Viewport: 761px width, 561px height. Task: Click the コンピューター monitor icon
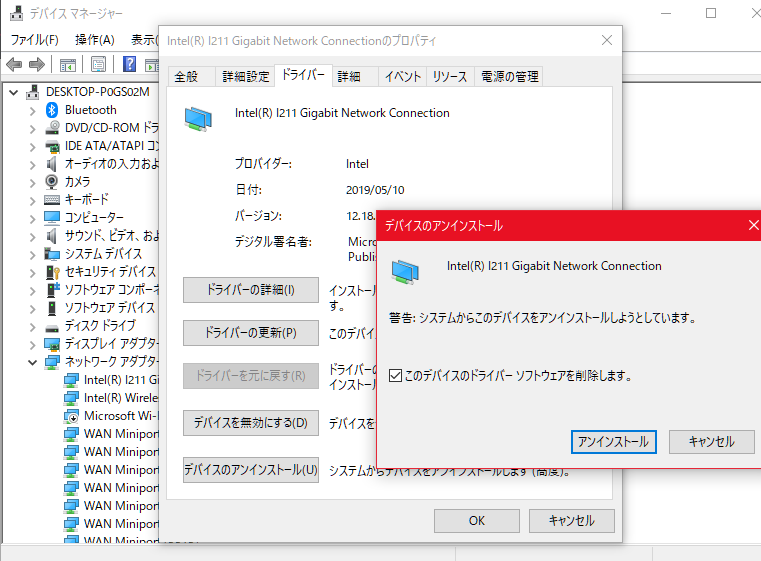coord(52,217)
